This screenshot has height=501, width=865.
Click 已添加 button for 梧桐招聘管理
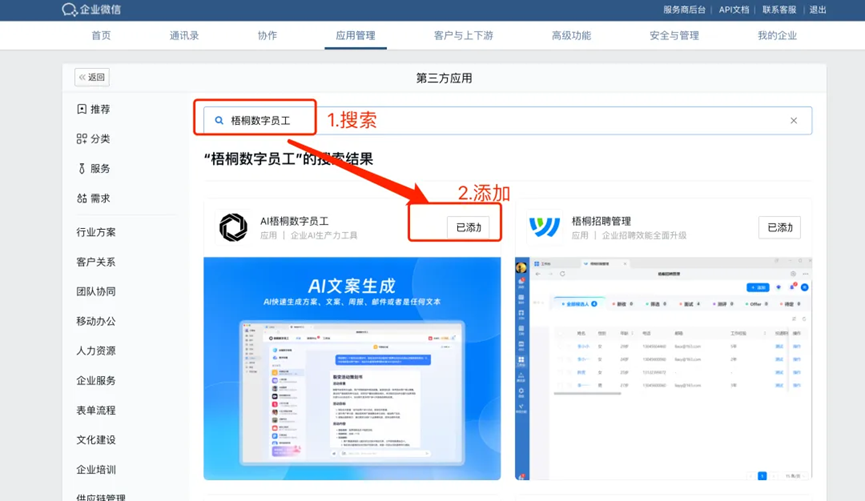(779, 227)
